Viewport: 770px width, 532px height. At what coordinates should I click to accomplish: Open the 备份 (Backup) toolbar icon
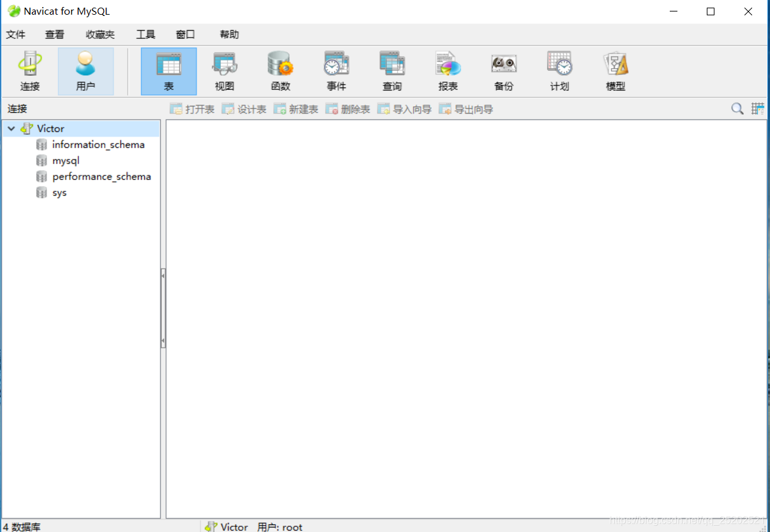click(x=504, y=71)
